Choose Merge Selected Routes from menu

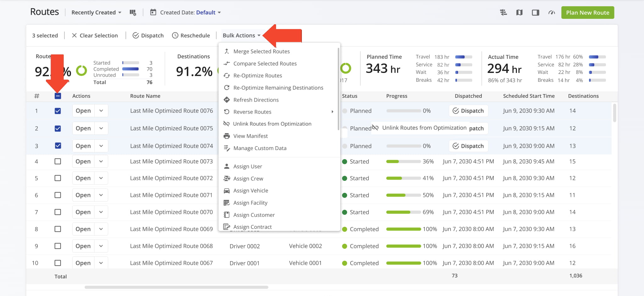[261, 52]
